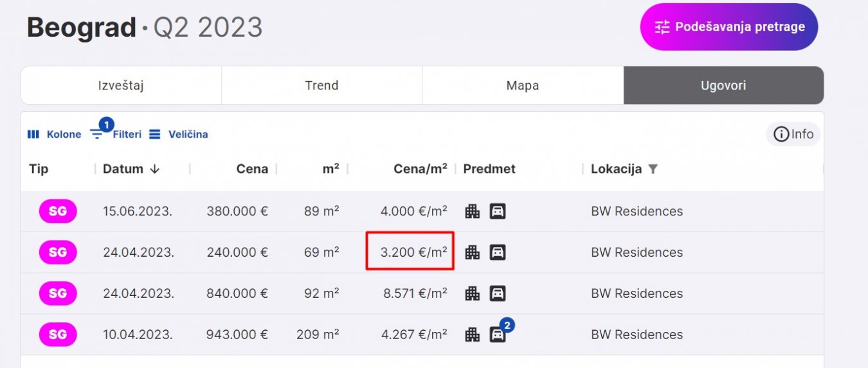Sort by Cena/m² column header
The image size is (868, 368).
pos(420,169)
